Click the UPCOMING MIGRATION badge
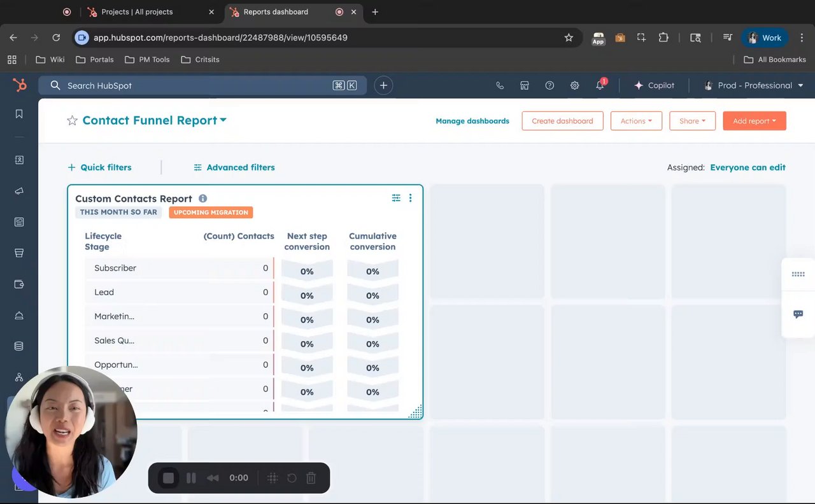This screenshot has width=815, height=504. point(211,213)
